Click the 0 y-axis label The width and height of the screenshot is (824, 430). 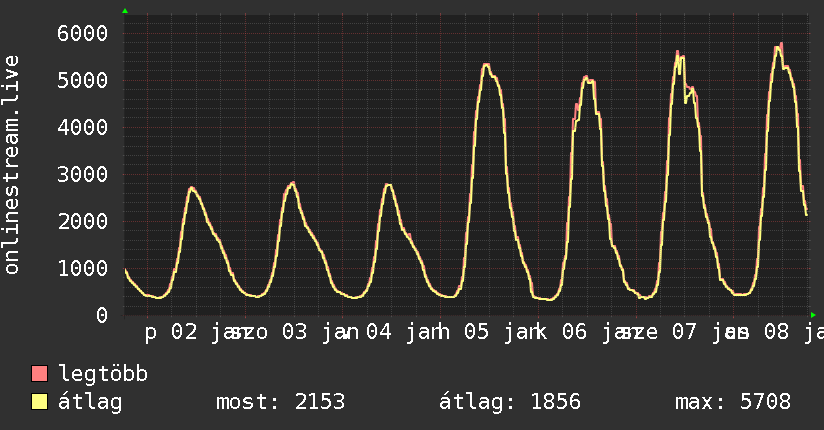point(102,315)
